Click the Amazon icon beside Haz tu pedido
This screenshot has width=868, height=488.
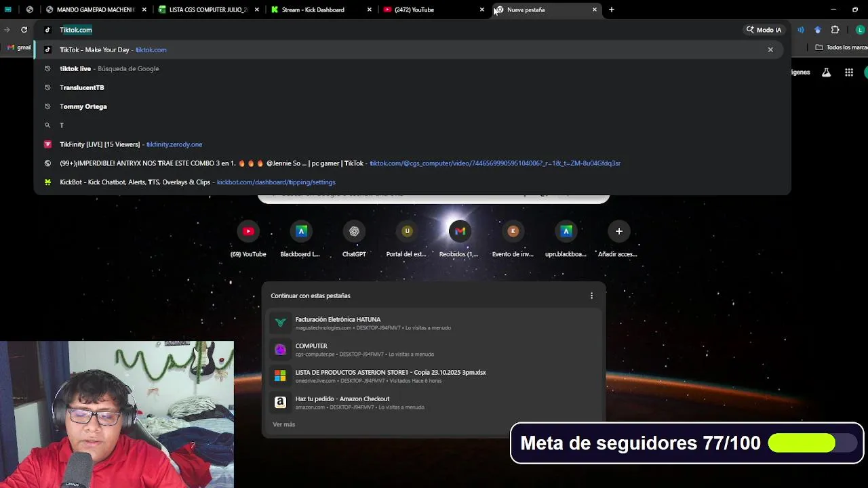click(x=280, y=402)
